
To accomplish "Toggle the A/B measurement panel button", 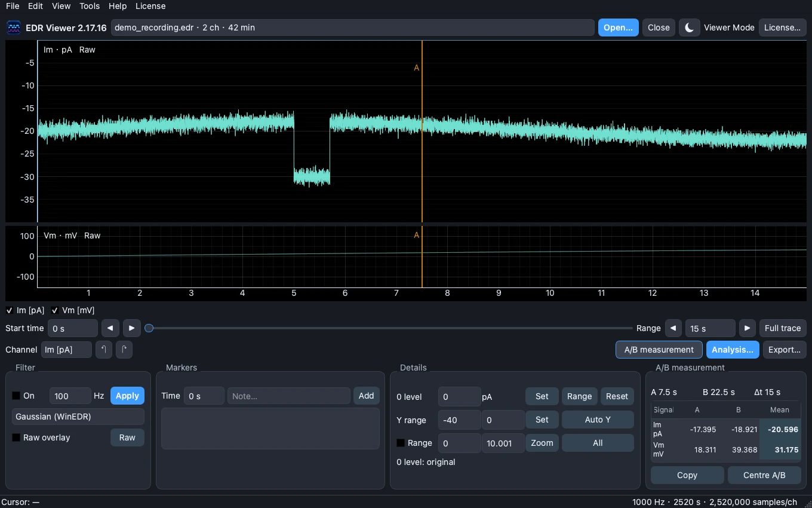I will tap(659, 350).
